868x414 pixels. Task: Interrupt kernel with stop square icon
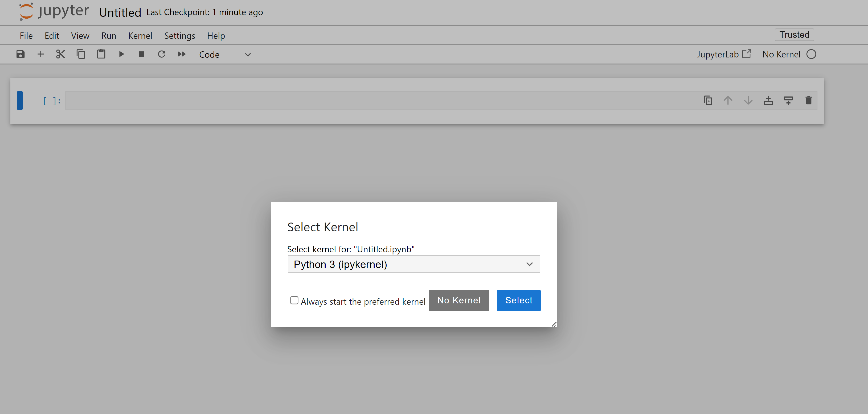142,54
